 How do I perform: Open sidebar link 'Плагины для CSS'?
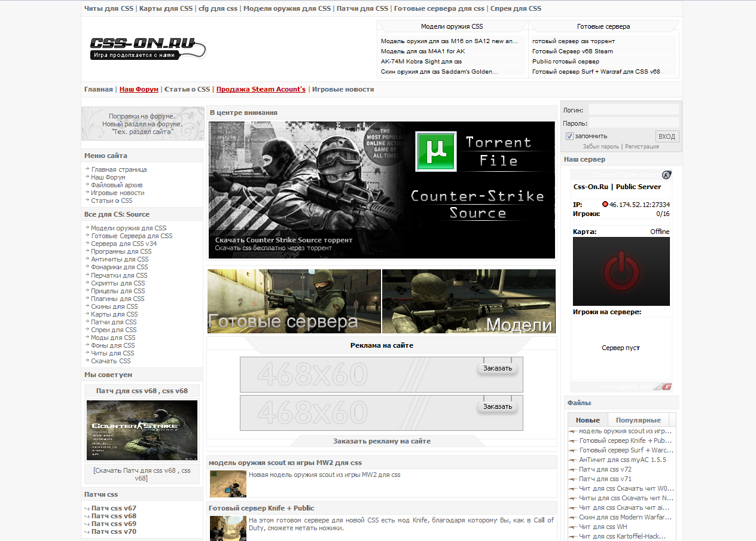[118, 299]
